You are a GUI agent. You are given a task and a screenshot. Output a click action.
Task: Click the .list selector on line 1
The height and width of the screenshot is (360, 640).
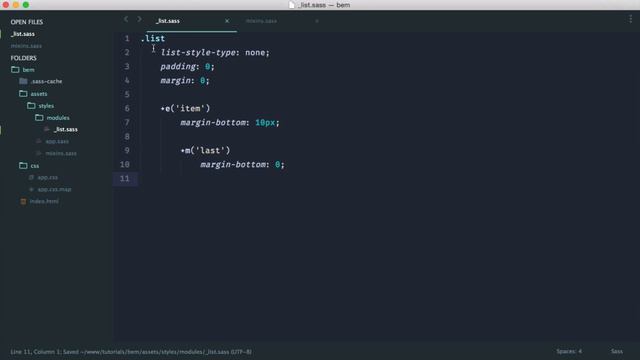tap(153, 38)
